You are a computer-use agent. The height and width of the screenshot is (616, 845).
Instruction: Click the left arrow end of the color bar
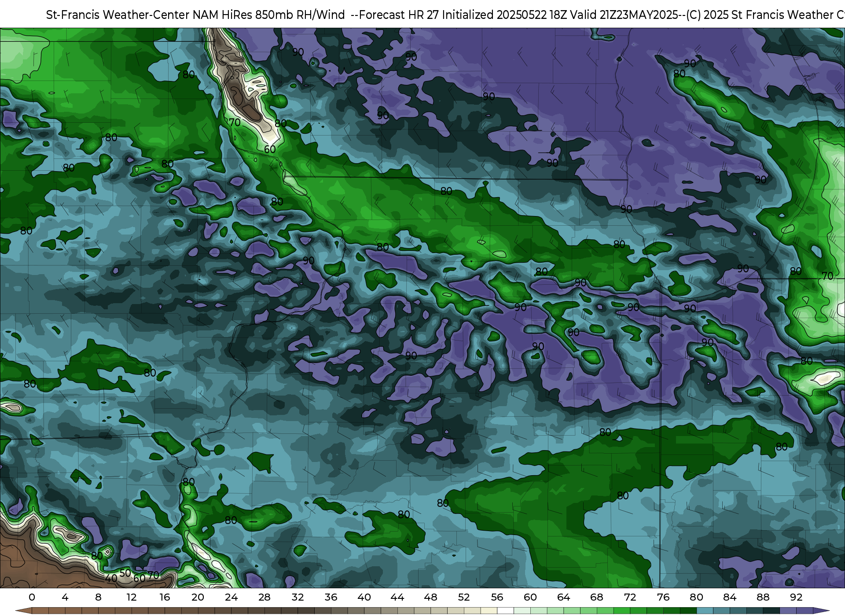(x=23, y=611)
